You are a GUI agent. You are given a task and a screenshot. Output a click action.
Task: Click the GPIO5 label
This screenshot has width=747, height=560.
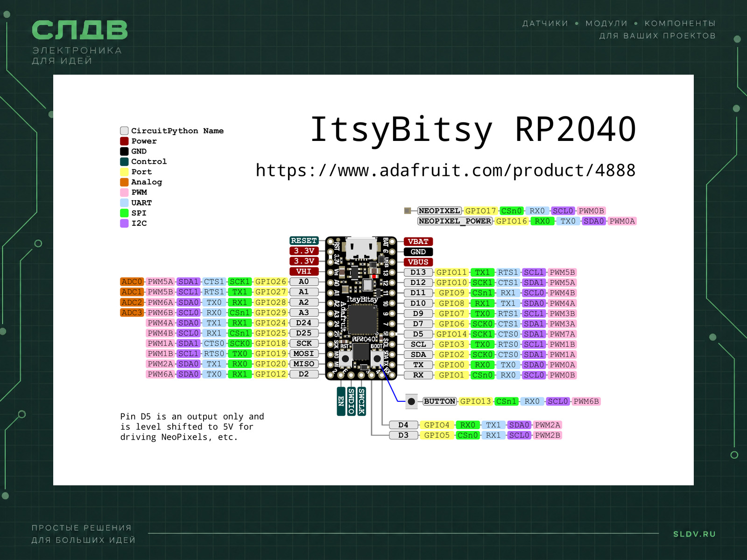[437, 435]
